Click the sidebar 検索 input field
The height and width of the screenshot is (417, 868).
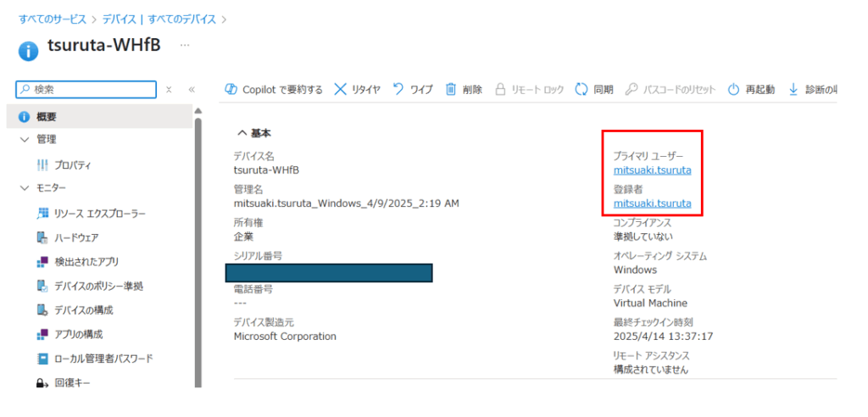pyautogui.click(x=86, y=89)
